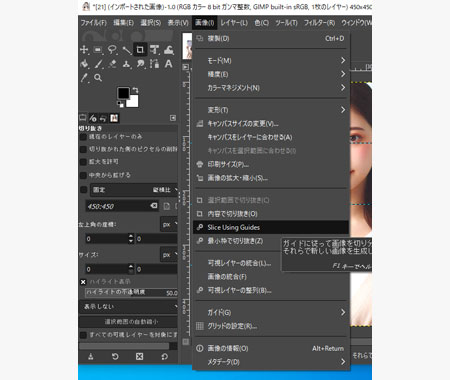Choose Slice Using Guides menu entry

[271, 227]
